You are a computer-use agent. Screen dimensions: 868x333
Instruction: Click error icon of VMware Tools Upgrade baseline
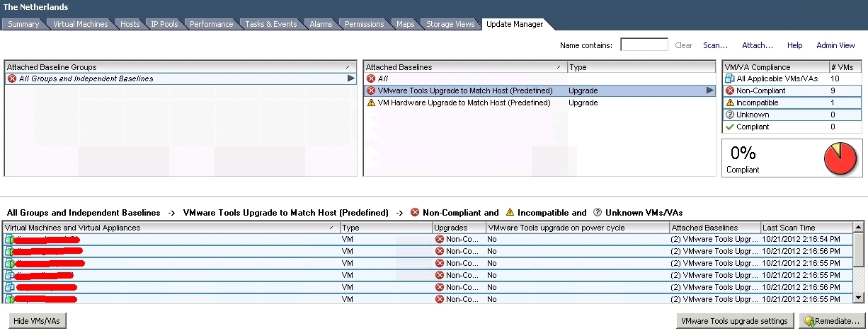tap(371, 90)
